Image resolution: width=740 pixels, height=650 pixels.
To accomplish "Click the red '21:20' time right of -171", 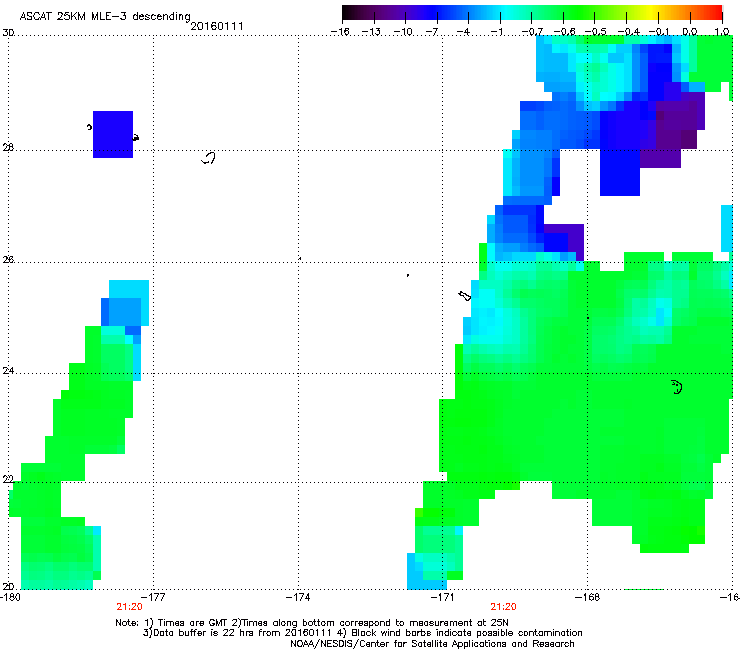I will click(x=503, y=607).
